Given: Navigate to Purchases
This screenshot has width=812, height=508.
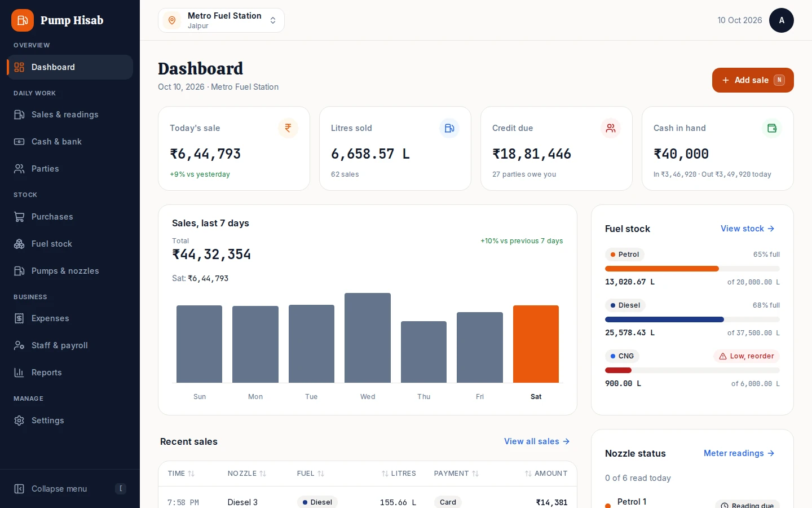Looking at the screenshot, I should [x=70, y=217].
